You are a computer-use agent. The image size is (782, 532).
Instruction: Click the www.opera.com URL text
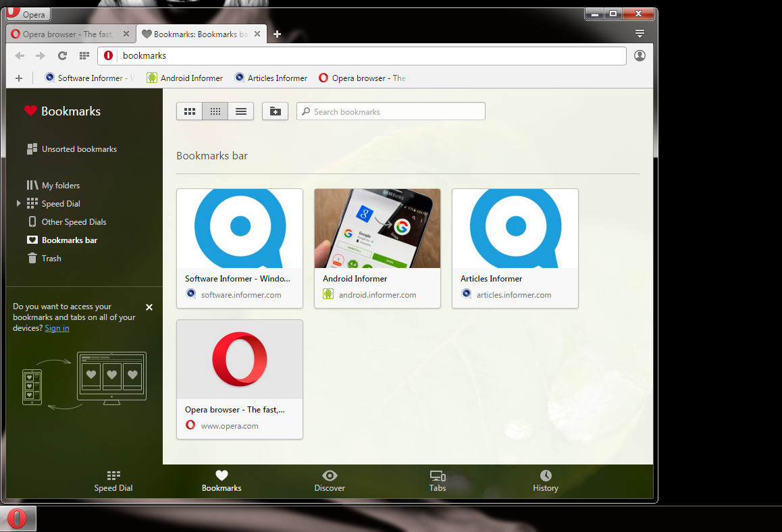pyautogui.click(x=230, y=426)
